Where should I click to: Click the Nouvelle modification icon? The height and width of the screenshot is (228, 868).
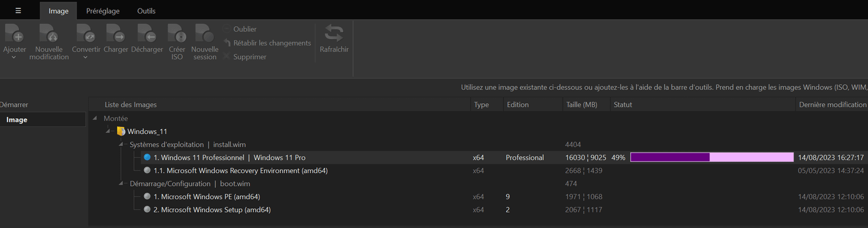pos(49,33)
